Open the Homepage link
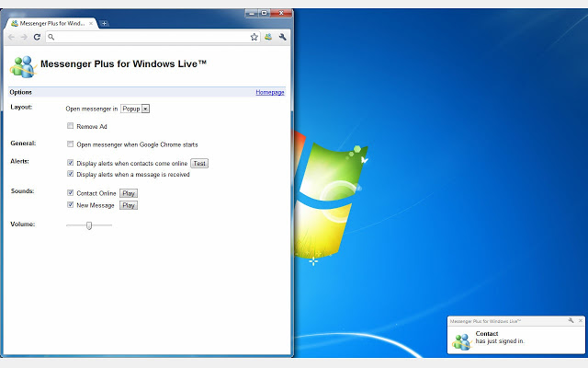Viewport: 588px width, 368px height. (270, 92)
